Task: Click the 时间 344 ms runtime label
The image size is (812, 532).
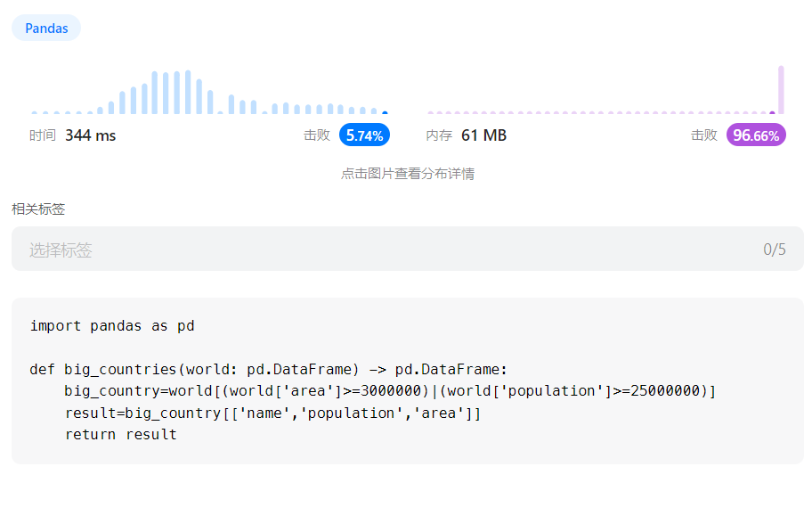Action: point(67,135)
